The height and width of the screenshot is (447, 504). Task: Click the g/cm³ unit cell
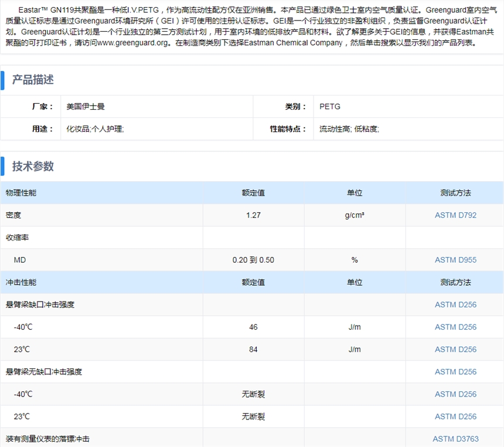click(355, 215)
